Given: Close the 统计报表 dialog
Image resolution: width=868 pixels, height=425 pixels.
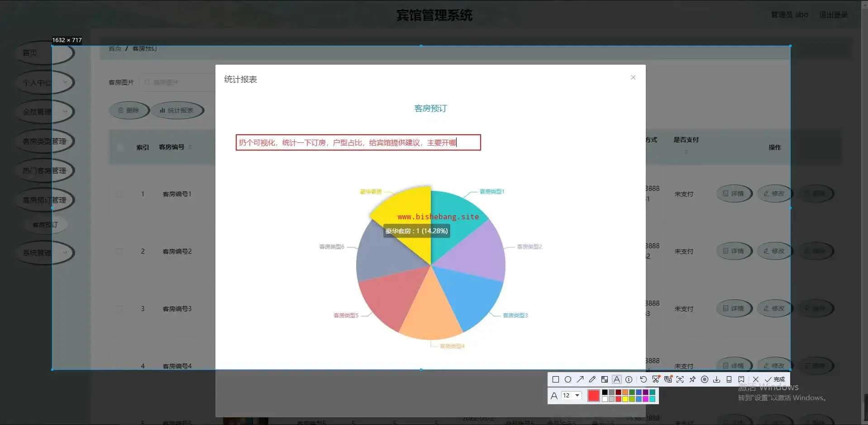Looking at the screenshot, I should coord(633,77).
